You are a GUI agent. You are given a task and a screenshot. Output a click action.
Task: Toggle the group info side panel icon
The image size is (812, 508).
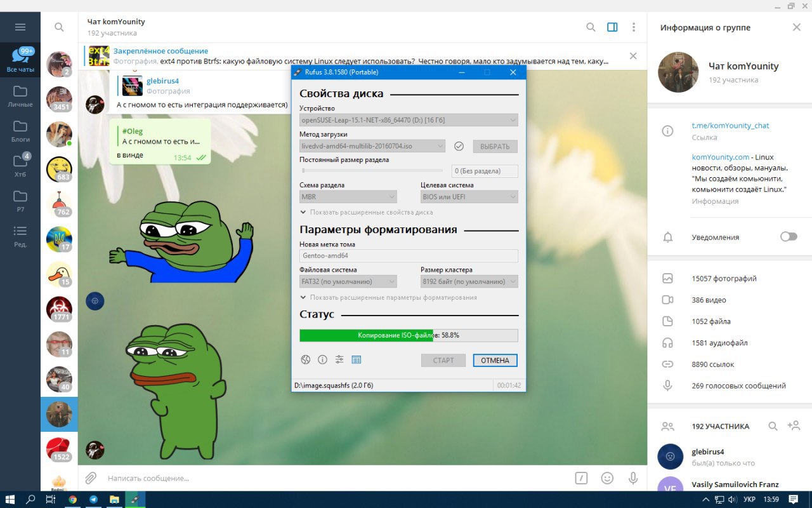coord(612,27)
